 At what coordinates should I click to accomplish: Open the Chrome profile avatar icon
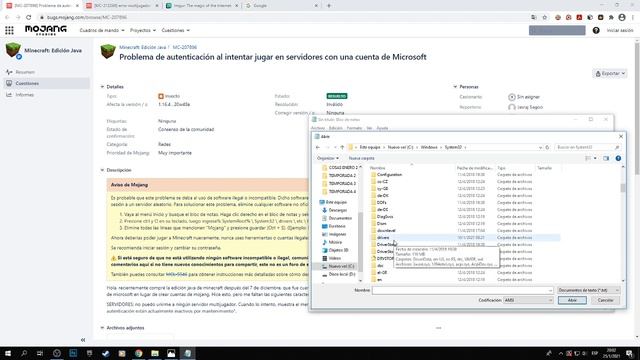click(622, 17)
